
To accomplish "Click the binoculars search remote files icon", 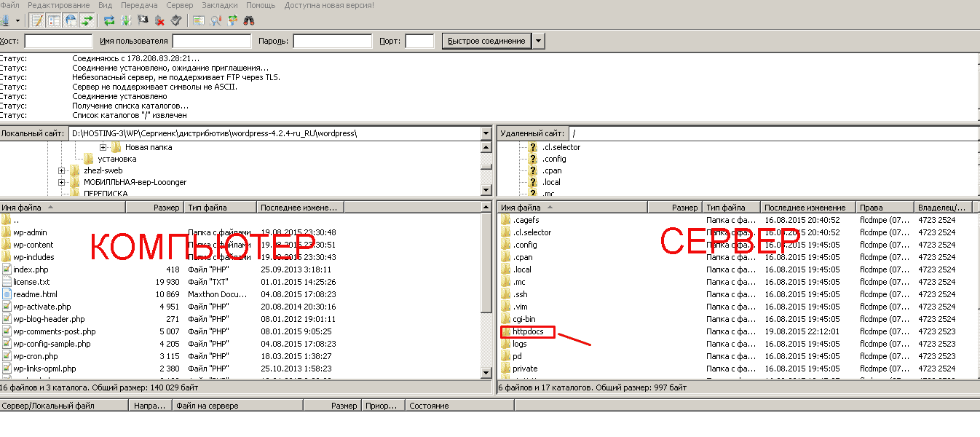I will (248, 20).
